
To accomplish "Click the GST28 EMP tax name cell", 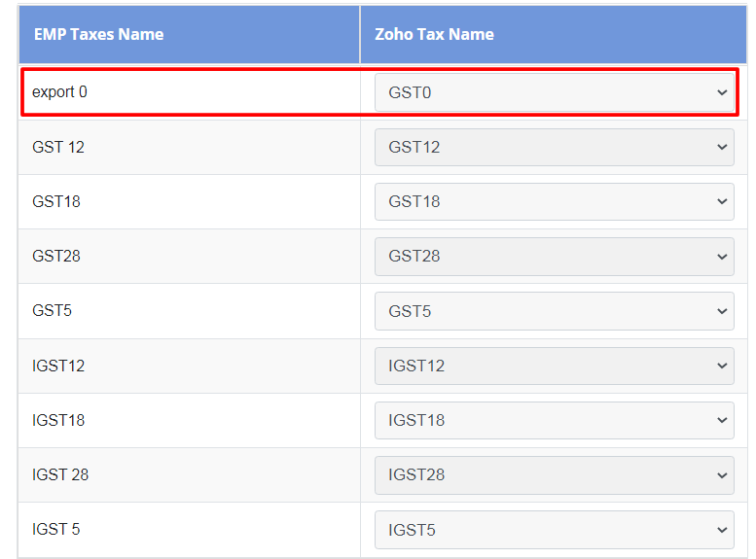I will tap(55, 256).
